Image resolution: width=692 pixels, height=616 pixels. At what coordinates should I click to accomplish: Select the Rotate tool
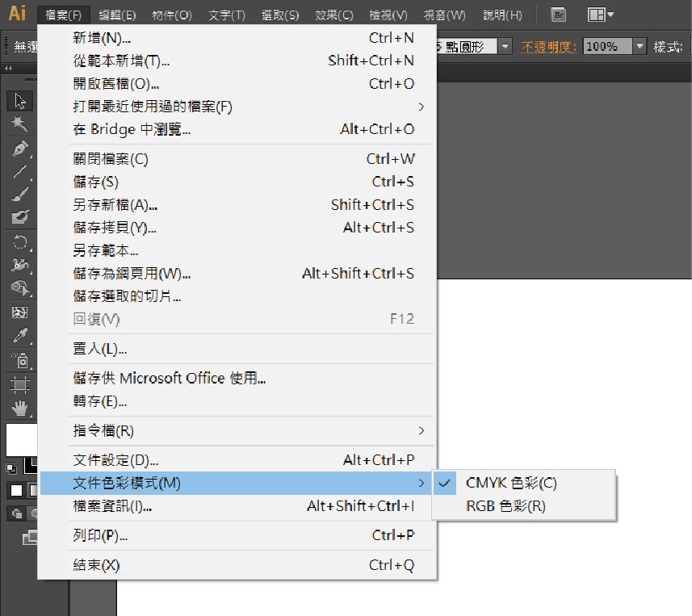pyautogui.click(x=20, y=241)
